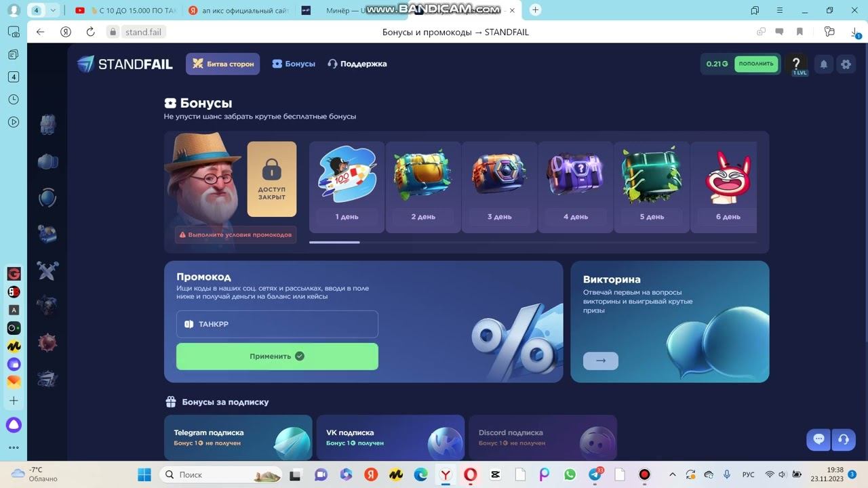Add a new item to browser sidebar
Viewport: 868px width, 488px height.
point(14,401)
